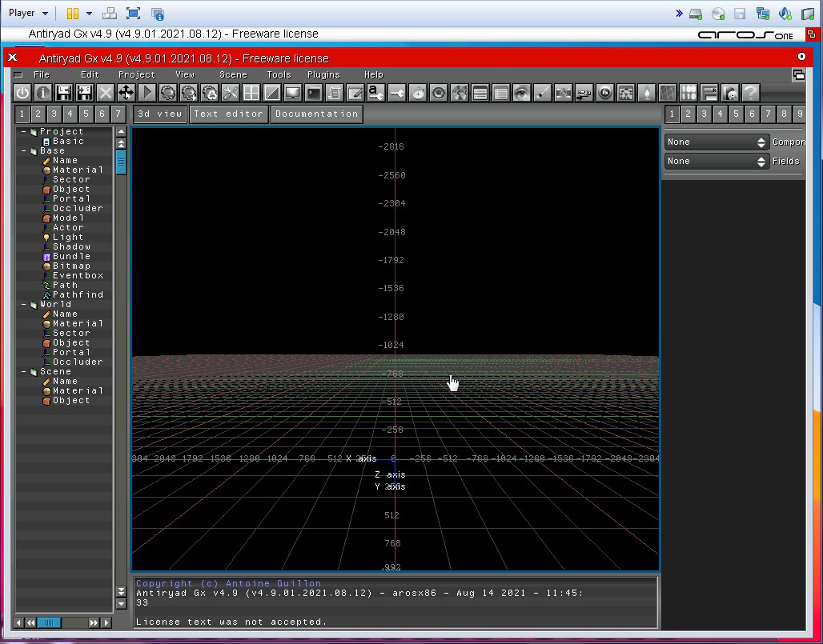Open the Fields dropdown set to None
Screen dimensions: 823x644
[x=717, y=161]
